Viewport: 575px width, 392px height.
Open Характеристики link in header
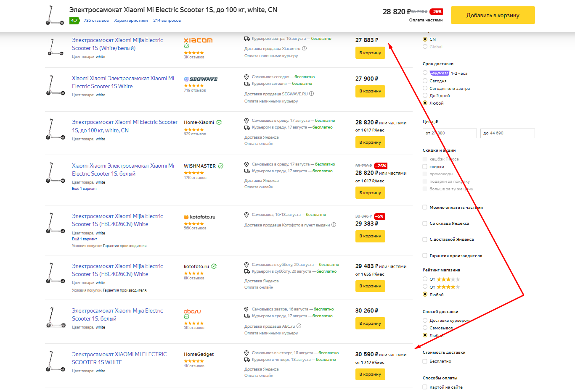point(131,20)
